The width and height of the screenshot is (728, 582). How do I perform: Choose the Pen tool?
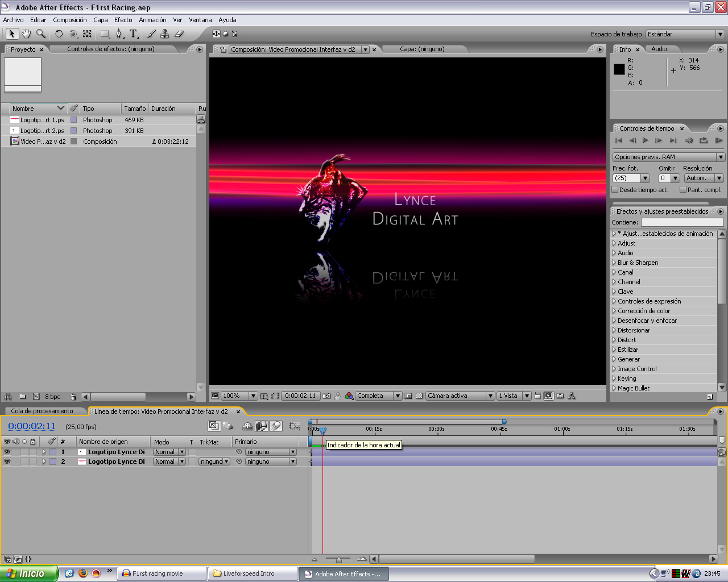click(x=119, y=34)
